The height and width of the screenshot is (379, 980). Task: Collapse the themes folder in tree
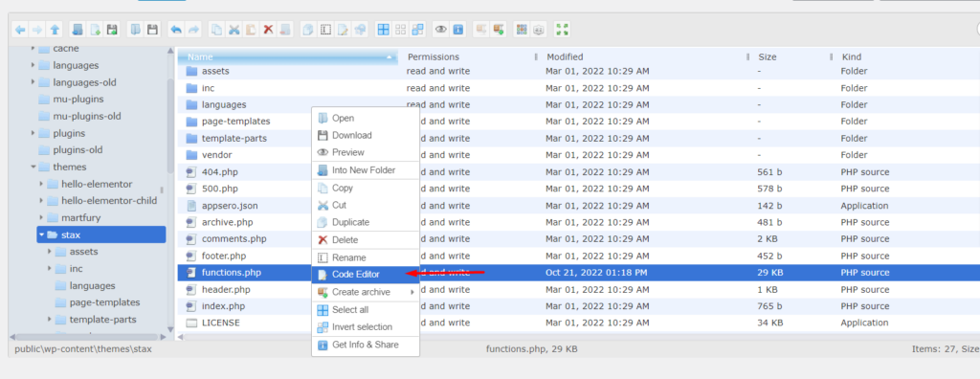point(33,167)
